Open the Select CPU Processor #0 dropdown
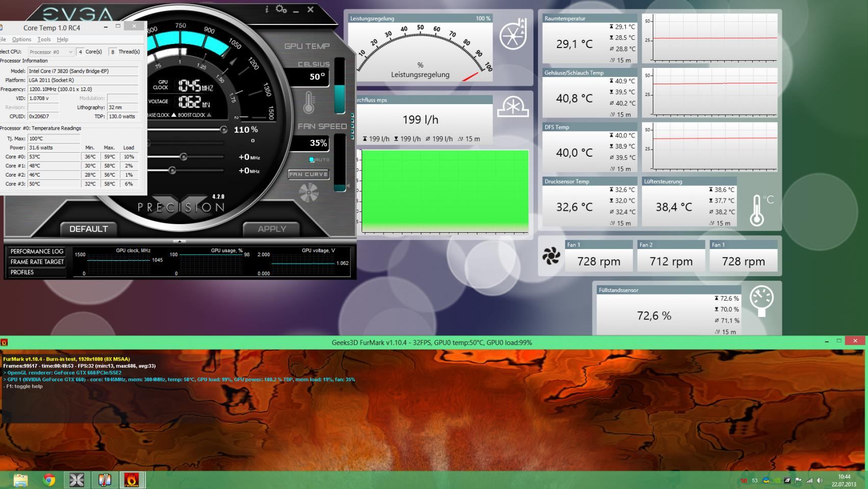Viewport: 868px width, 489px height. pos(51,52)
